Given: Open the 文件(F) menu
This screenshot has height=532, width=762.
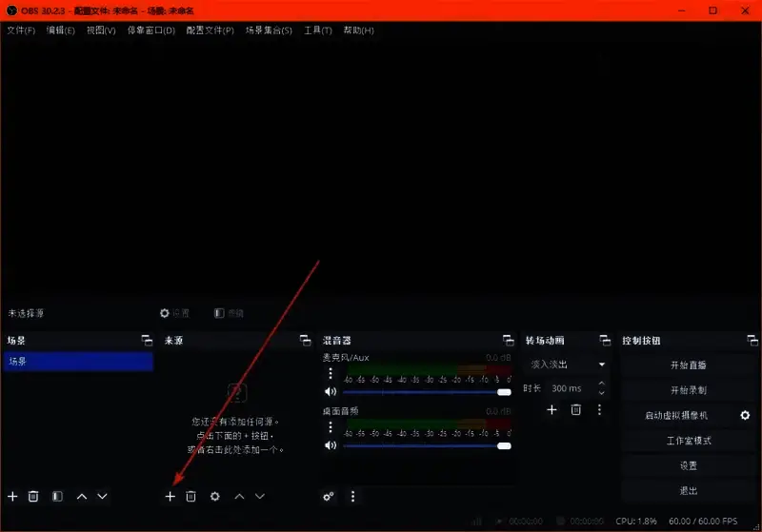Looking at the screenshot, I should (x=21, y=30).
